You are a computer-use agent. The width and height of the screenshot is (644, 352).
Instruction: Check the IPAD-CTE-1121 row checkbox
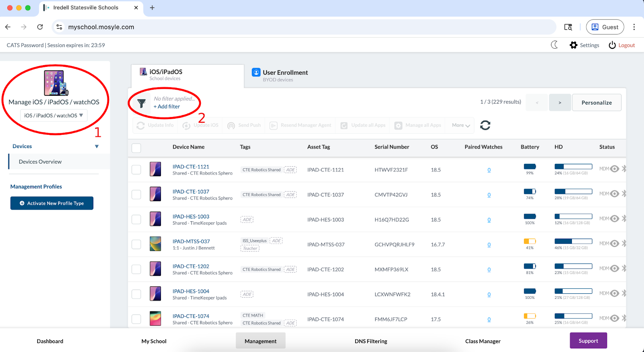coord(136,169)
